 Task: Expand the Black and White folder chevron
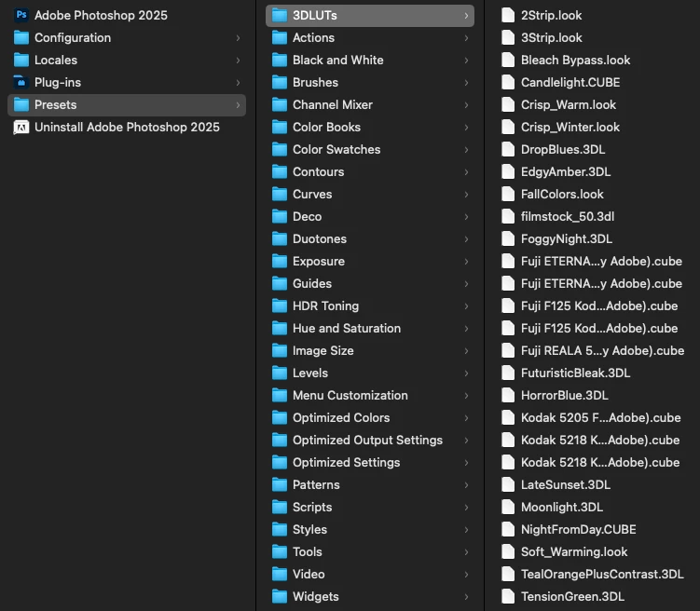[x=466, y=61]
